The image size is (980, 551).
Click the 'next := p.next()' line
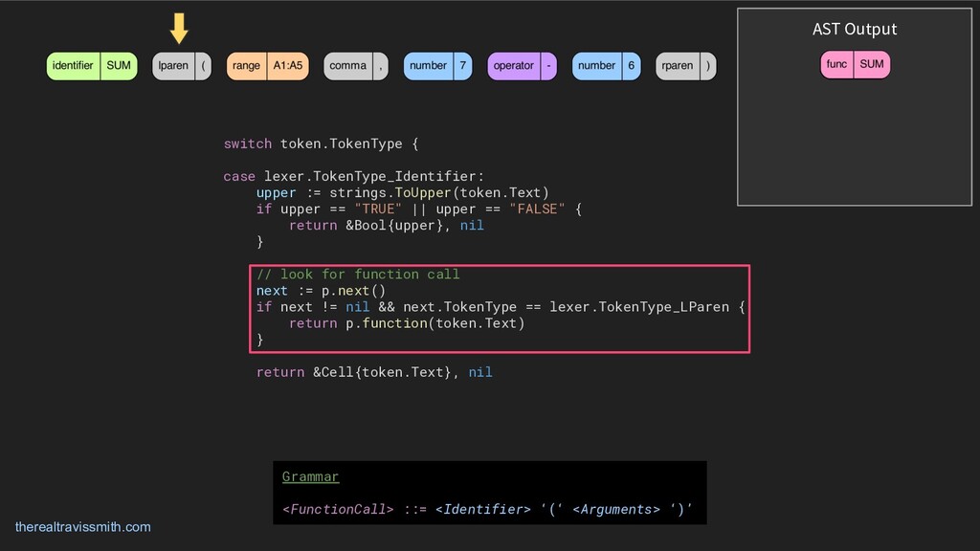point(321,291)
